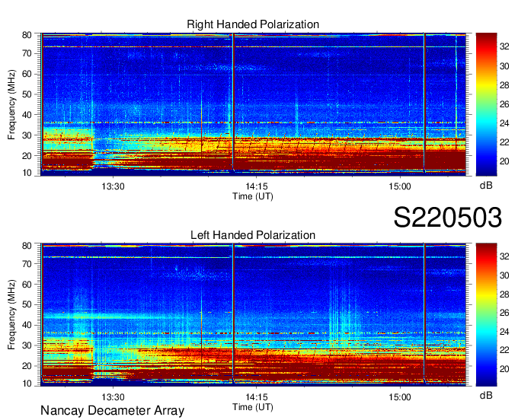Screen dimensions: 518x420
Task: Click the 60 MHz tick label on right-handed plot
Action: (x=27, y=74)
